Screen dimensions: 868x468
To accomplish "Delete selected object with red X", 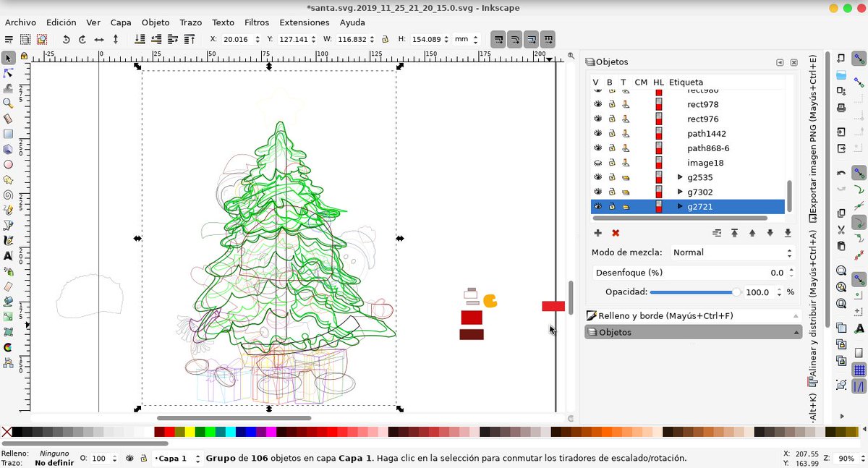I will point(616,233).
